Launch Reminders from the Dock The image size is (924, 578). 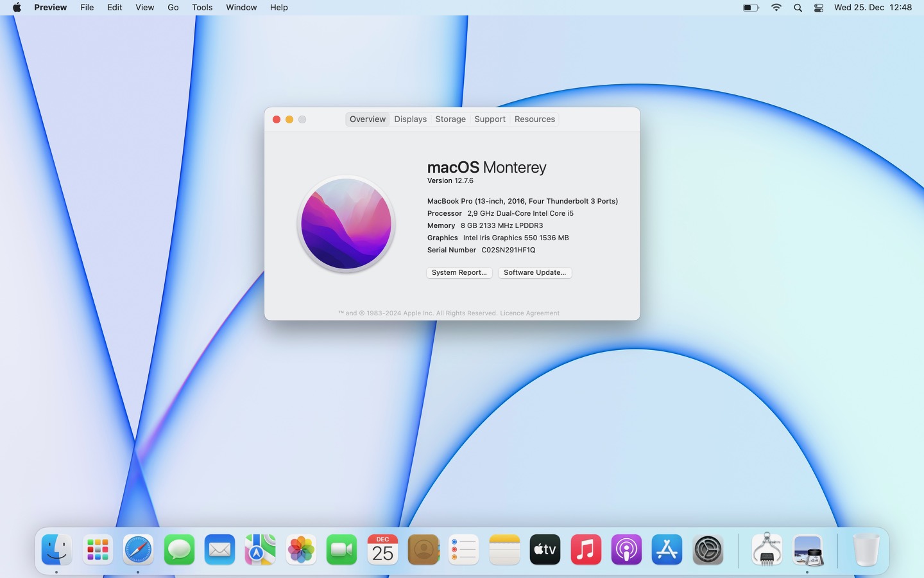pyautogui.click(x=464, y=550)
